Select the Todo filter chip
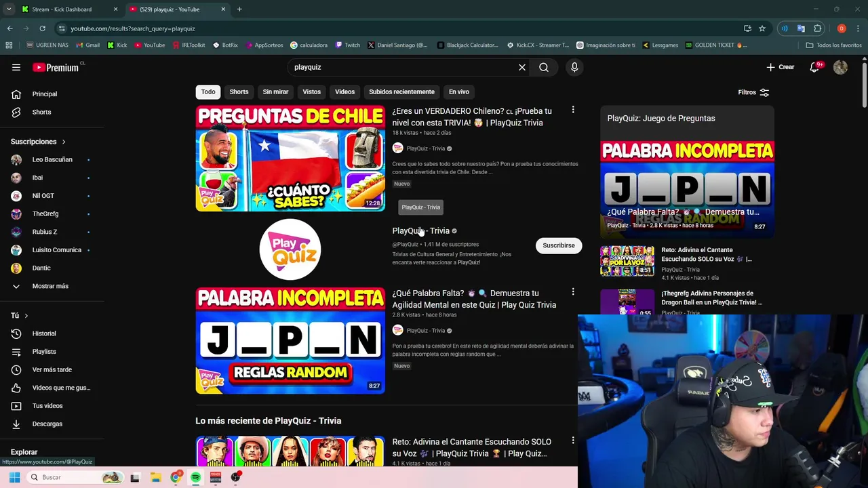The height and width of the screenshot is (488, 868). (208, 91)
